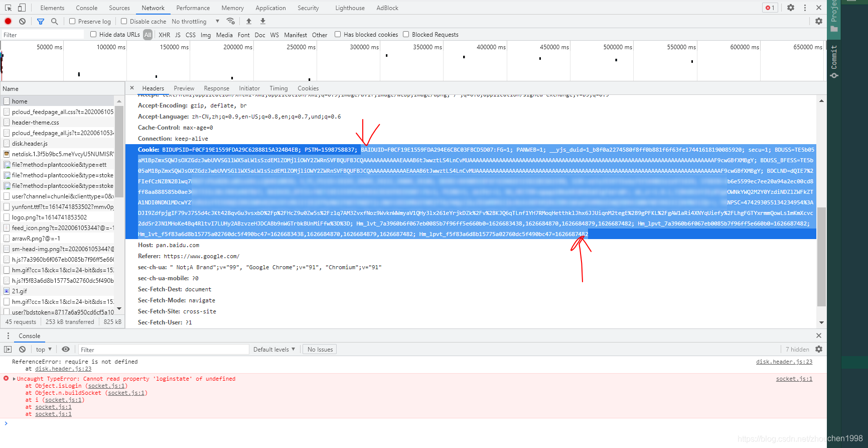The image size is (868, 448).
Task: Check the Hide data URLs option
Action: click(93, 34)
